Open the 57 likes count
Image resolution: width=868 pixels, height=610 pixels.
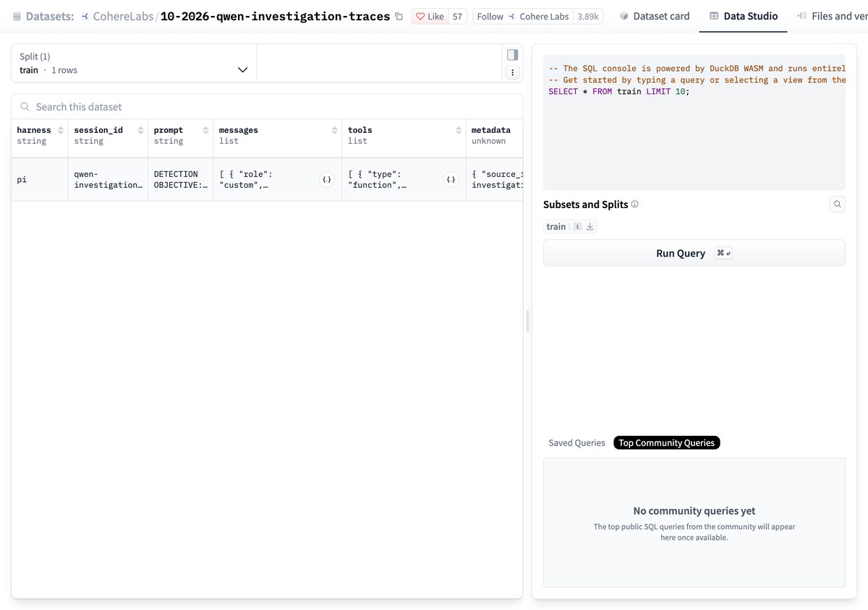pos(457,17)
